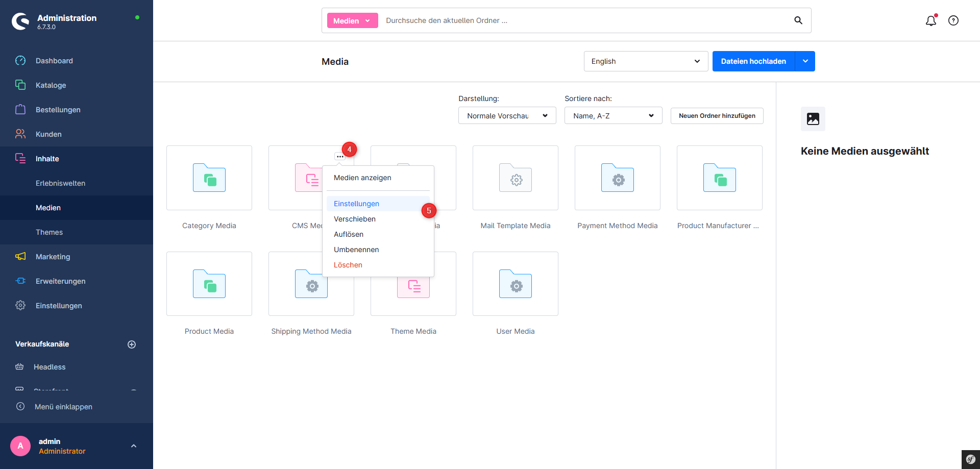Click the Erweiterungen plug icon

click(x=20, y=281)
